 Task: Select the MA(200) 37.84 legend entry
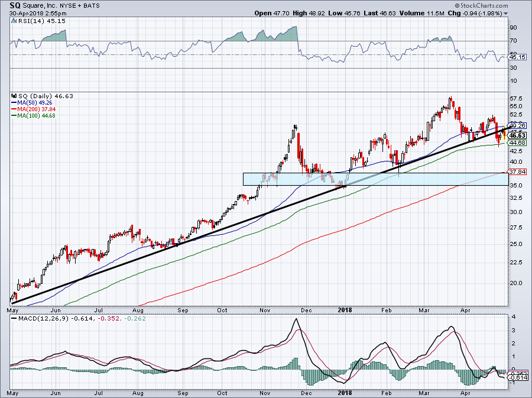(x=37, y=109)
